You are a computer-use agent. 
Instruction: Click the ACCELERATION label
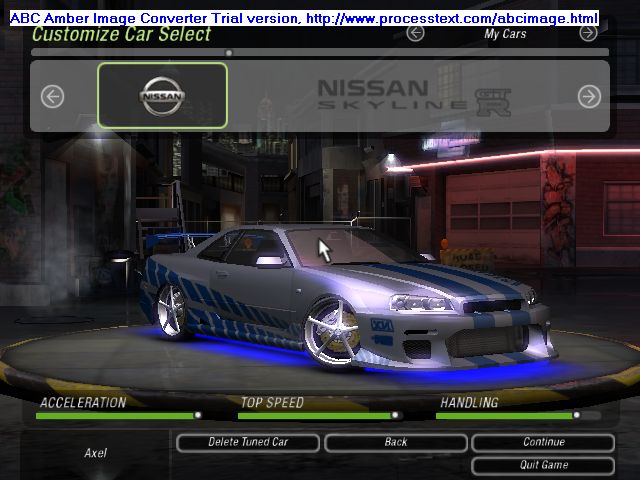pos(83,403)
